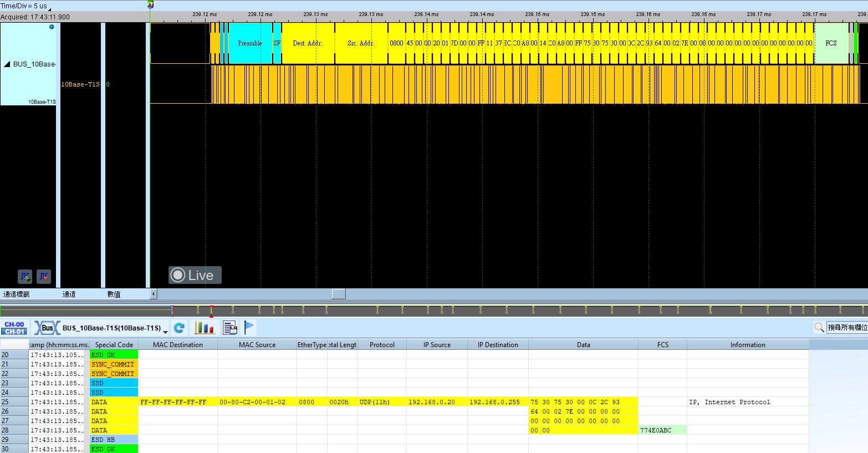Select the trigger cursor marker on the time ruler
The image size is (868, 453).
tap(150, 5)
